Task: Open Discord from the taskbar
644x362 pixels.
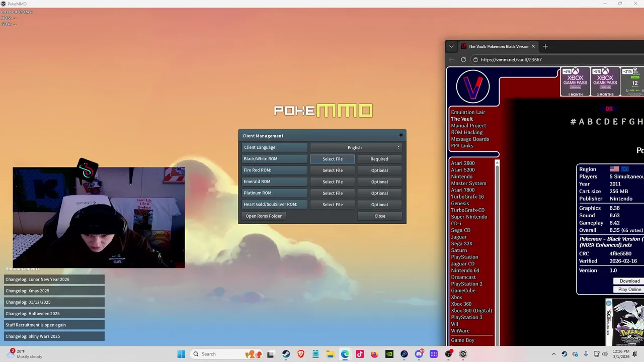Action: point(419,354)
